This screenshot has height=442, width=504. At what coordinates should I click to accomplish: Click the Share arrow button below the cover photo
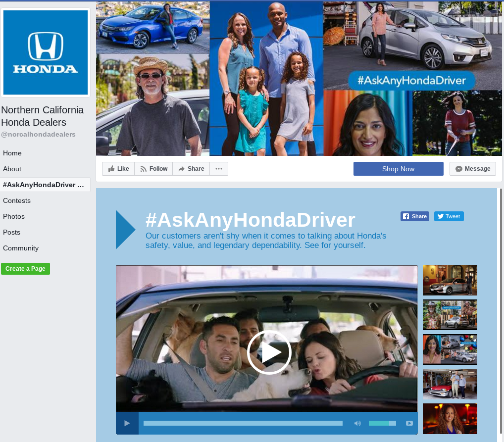(191, 169)
